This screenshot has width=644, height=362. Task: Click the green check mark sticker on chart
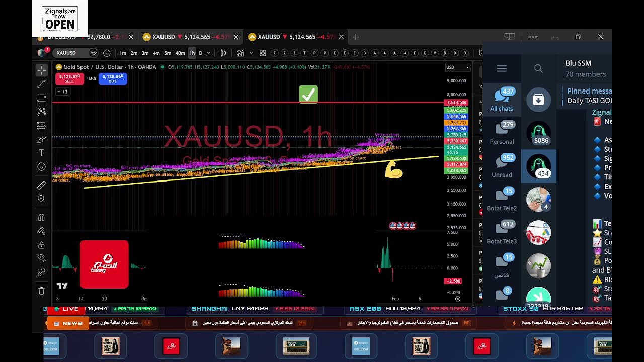point(308,94)
